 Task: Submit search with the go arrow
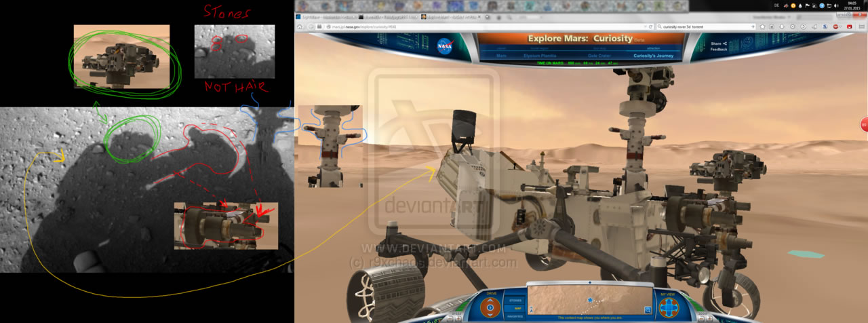tap(753, 26)
